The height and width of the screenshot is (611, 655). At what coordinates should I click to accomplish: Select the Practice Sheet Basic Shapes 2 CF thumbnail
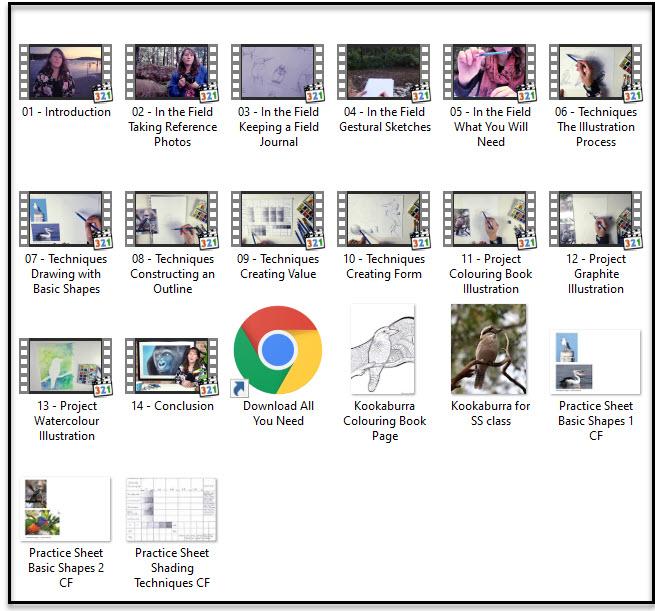[66, 509]
